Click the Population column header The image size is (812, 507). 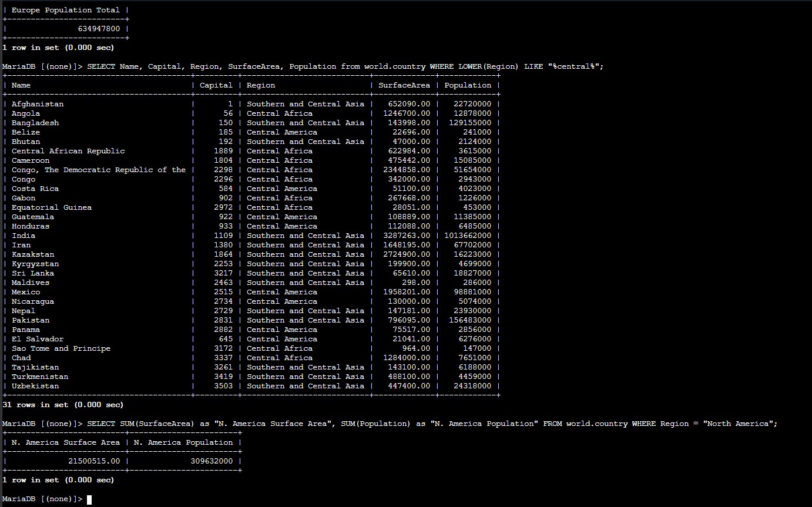[x=468, y=85]
